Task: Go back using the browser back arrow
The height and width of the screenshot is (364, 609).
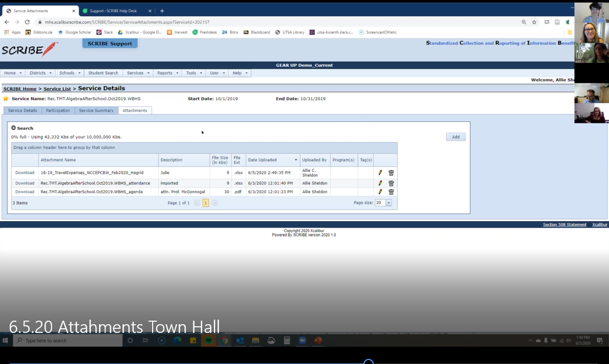Action: pos(7,22)
